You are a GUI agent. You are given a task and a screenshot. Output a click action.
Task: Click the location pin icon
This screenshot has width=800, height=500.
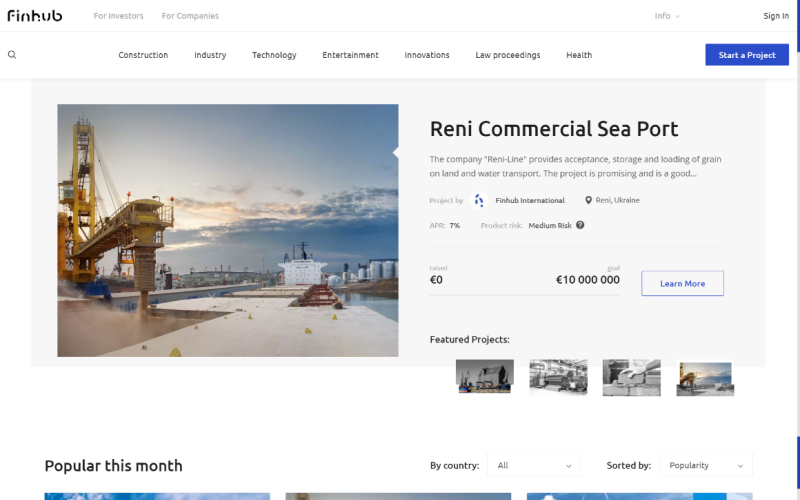tap(588, 201)
